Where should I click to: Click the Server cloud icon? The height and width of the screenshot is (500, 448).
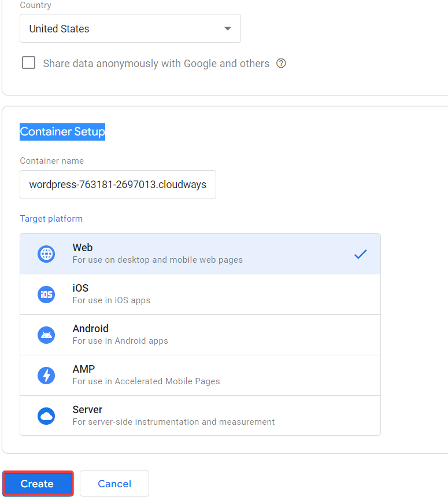point(46,416)
